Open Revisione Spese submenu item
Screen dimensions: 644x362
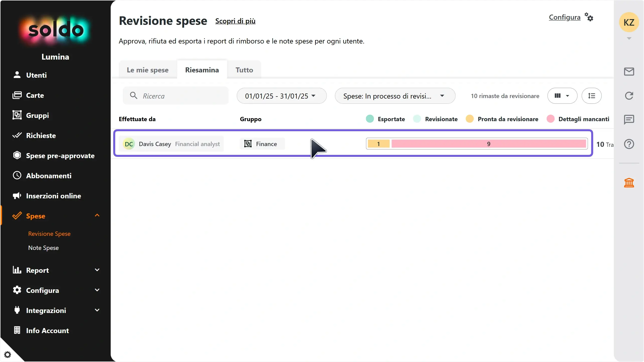click(49, 234)
